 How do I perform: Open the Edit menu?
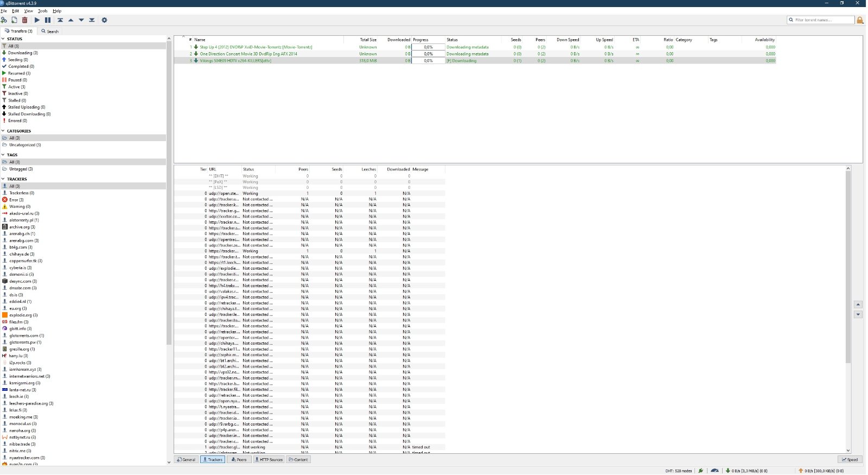pyautogui.click(x=15, y=11)
